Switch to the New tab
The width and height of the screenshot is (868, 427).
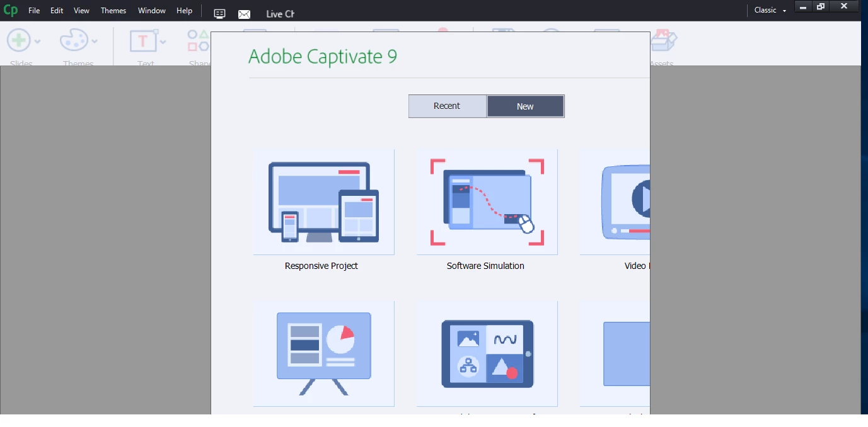tap(525, 106)
